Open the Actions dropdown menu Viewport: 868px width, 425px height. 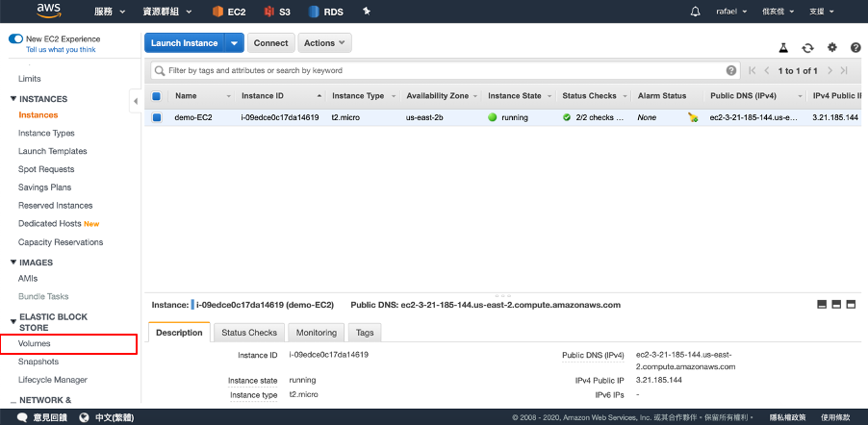pos(324,43)
